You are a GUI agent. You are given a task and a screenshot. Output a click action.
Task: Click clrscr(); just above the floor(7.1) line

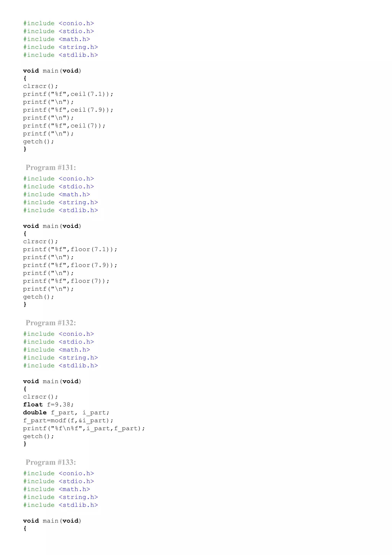click(x=41, y=241)
